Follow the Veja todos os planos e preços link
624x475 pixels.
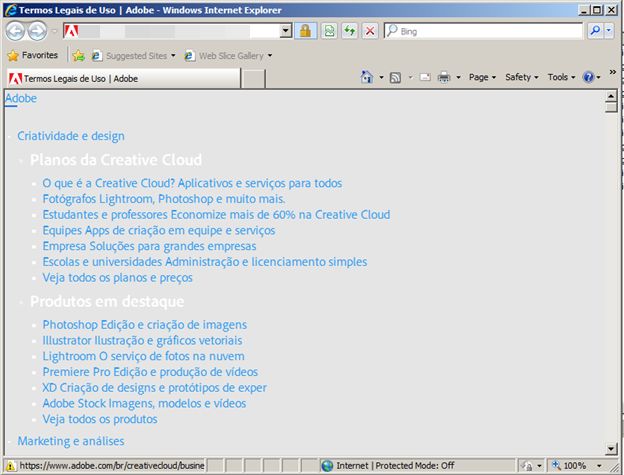coord(117,278)
